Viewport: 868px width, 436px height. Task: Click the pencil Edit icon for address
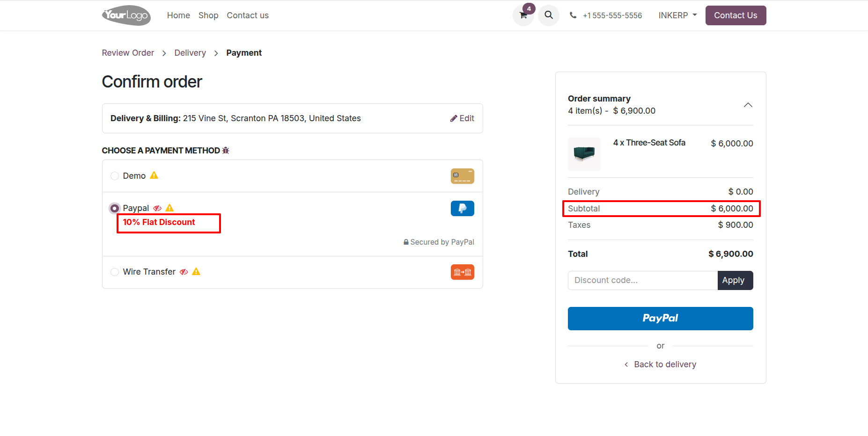[454, 118]
